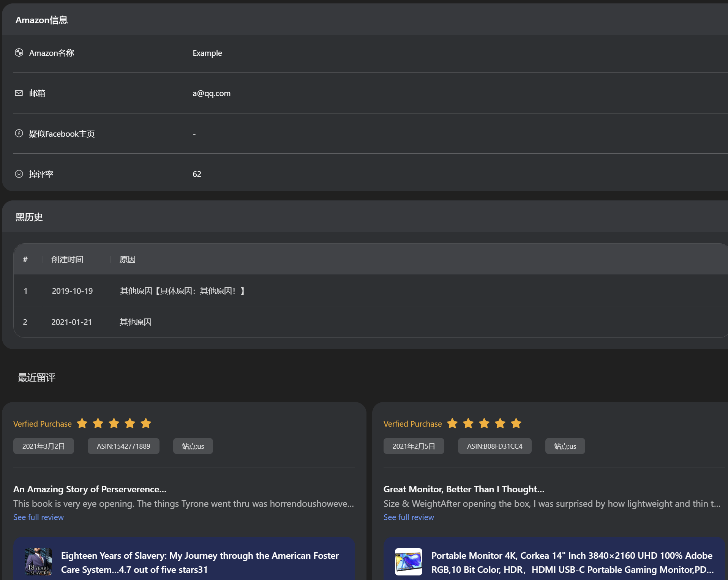Screen dimensions: 728x580
Task: Click the ASIN:1542771889 tag
Action: (123, 446)
